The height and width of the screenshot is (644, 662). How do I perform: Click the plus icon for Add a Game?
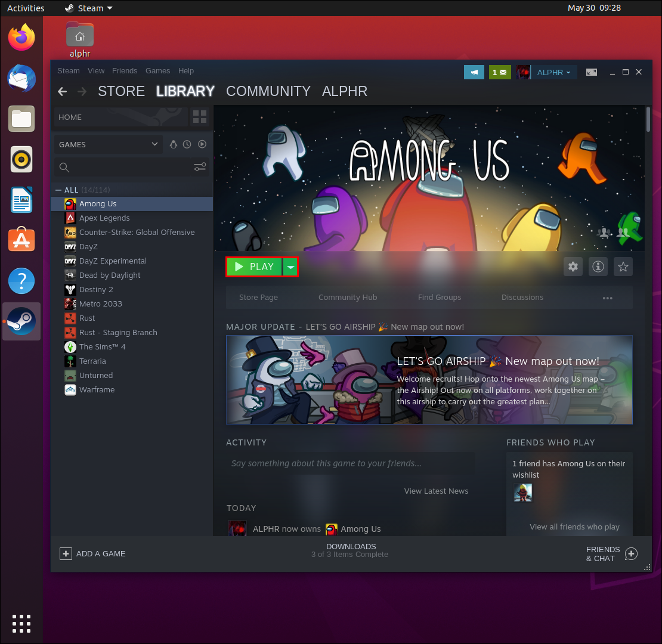tap(66, 554)
